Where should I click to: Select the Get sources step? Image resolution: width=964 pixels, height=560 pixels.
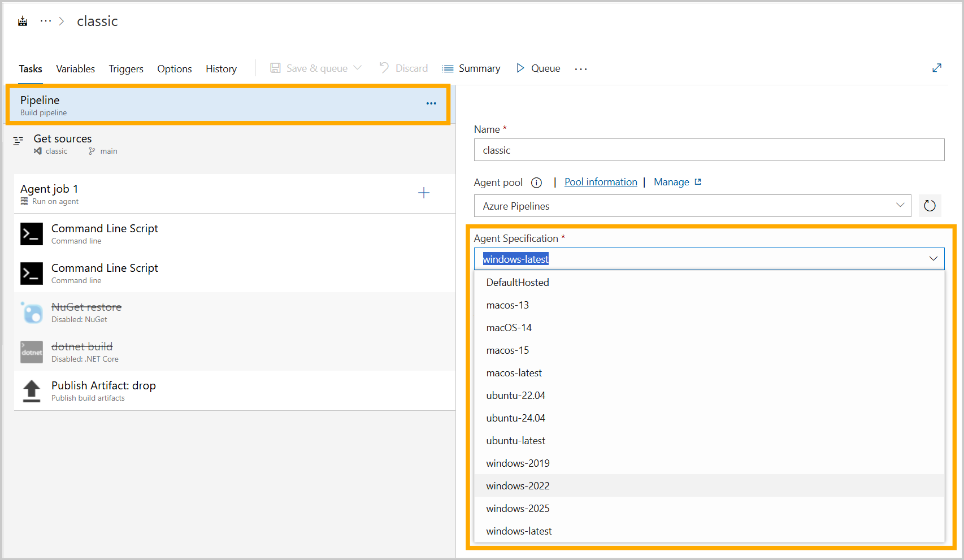(63, 144)
